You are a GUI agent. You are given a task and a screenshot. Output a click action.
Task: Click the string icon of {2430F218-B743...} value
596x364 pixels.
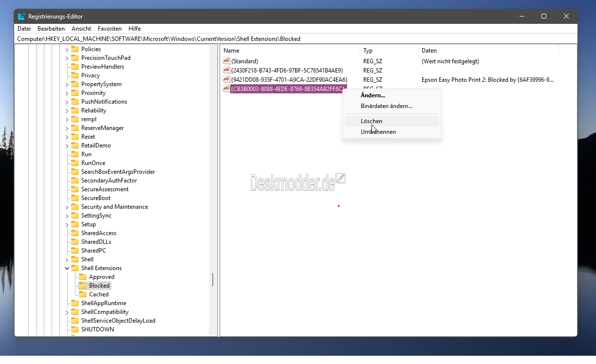coord(226,70)
